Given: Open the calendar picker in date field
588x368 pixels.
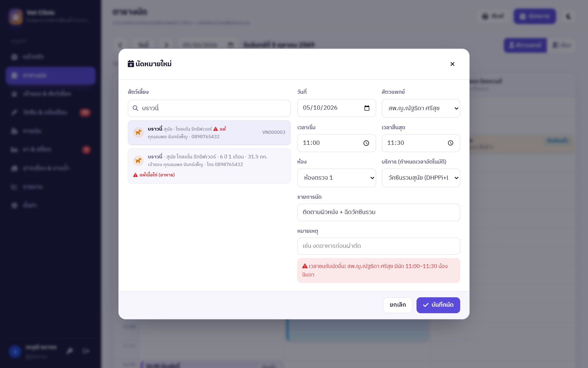Looking at the screenshot, I should click(367, 108).
